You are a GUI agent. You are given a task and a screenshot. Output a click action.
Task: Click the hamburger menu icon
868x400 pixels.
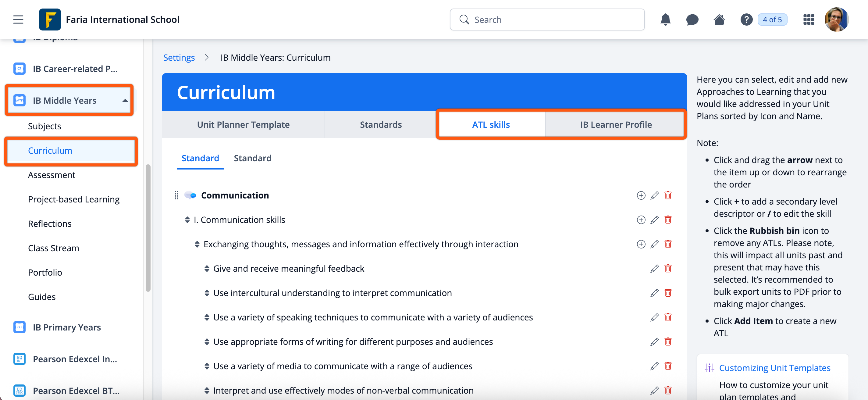[x=18, y=20]
